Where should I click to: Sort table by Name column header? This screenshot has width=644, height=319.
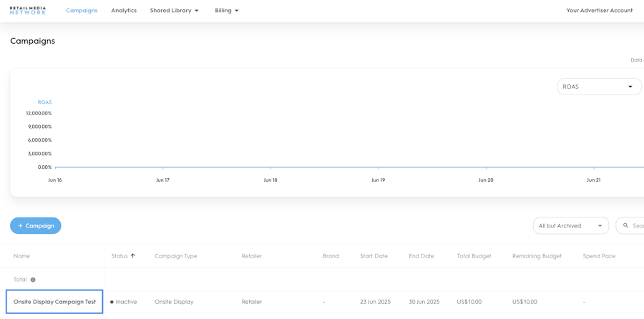(x=21, y=256)
